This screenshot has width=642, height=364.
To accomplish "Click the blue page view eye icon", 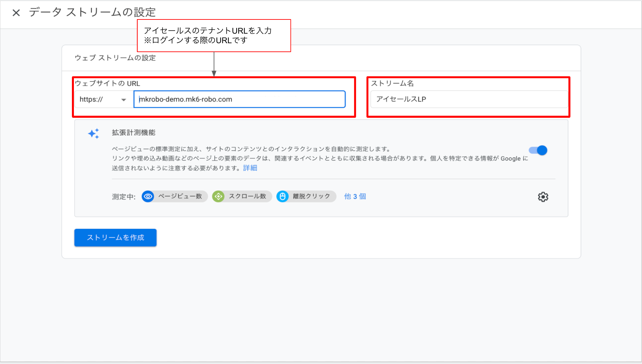I will [148, 197].
